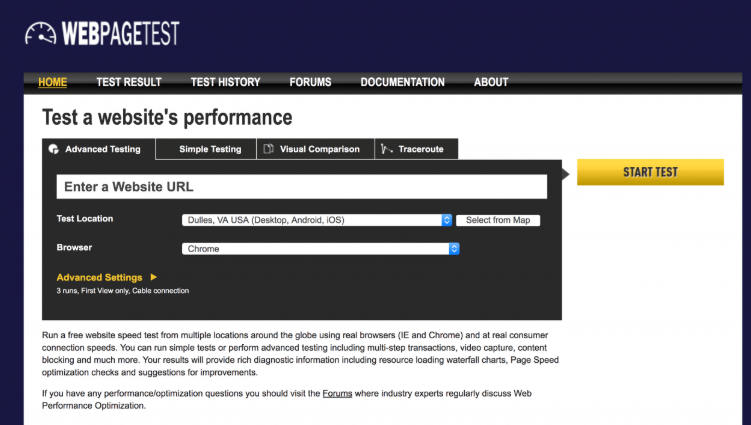This screenshot has height=425, width=751.
Task: Open the Test Location dropdown
Action: tap(317, 220)
